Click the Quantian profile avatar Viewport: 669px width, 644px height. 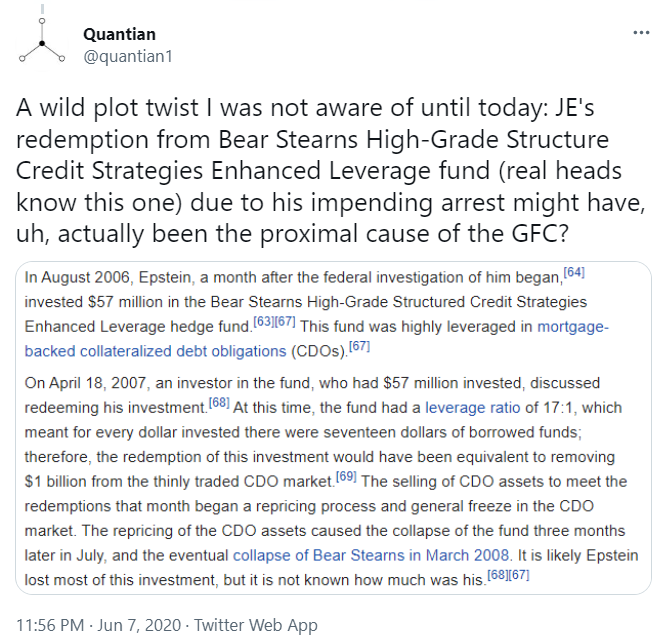[42, 44]
